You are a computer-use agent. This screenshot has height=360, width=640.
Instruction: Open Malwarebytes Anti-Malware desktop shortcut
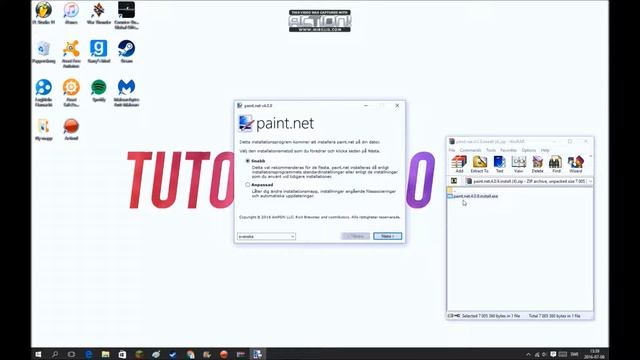pos(127,93)
